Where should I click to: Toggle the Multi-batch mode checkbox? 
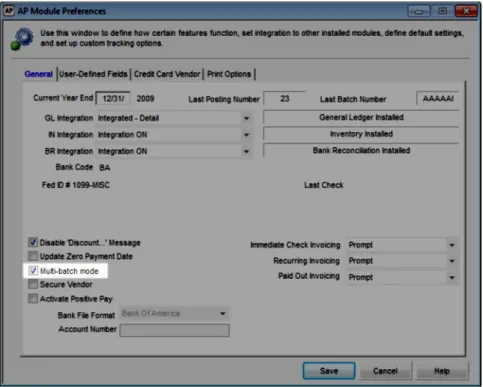pyautogui.click(x=33, y=271)
